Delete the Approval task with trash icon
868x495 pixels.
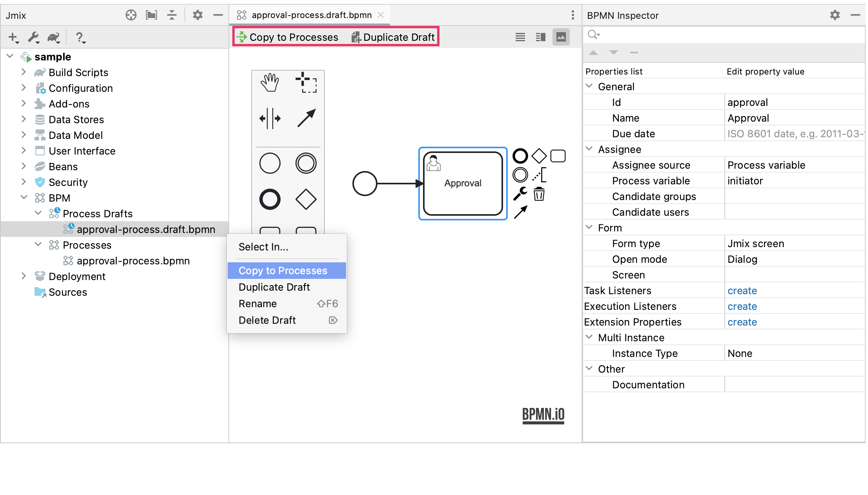(539, 193)
